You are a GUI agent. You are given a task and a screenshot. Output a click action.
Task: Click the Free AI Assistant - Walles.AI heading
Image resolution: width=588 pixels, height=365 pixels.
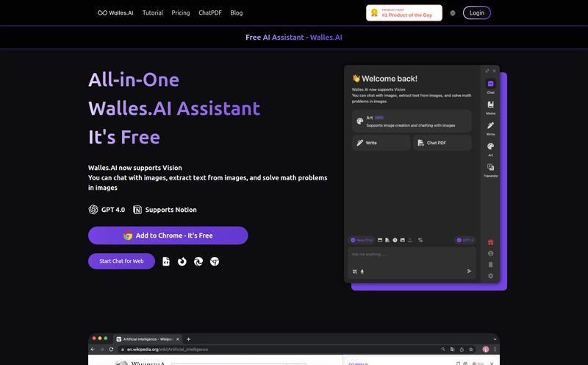pyautogui.click(x=293, y=38)
